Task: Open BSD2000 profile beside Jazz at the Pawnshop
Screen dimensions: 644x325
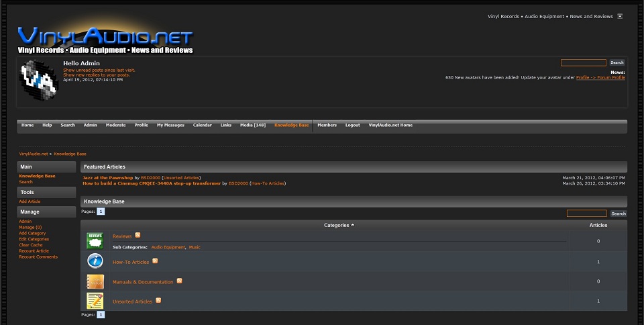Action: [x=150, y=178]
